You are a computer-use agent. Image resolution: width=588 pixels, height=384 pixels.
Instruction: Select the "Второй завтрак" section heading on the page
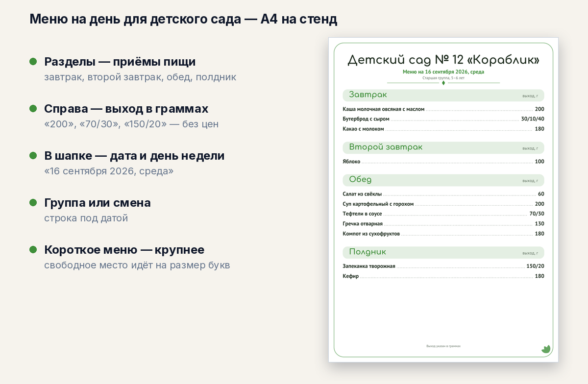pos(386,147)
